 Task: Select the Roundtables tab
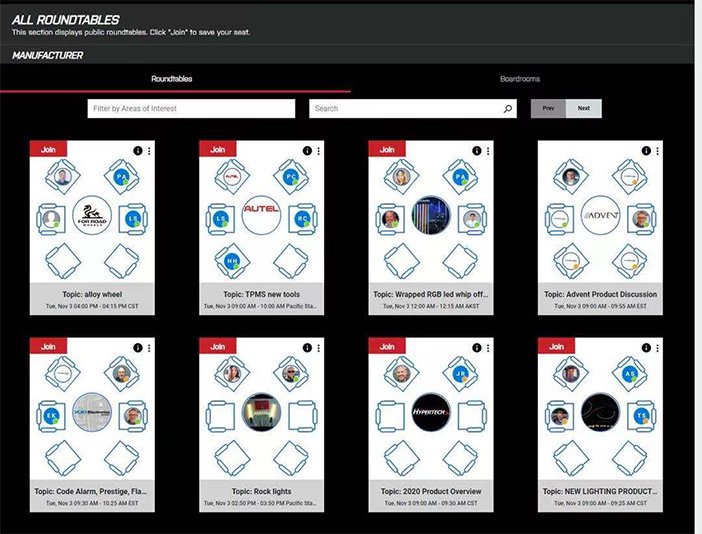tap(172, 79)
